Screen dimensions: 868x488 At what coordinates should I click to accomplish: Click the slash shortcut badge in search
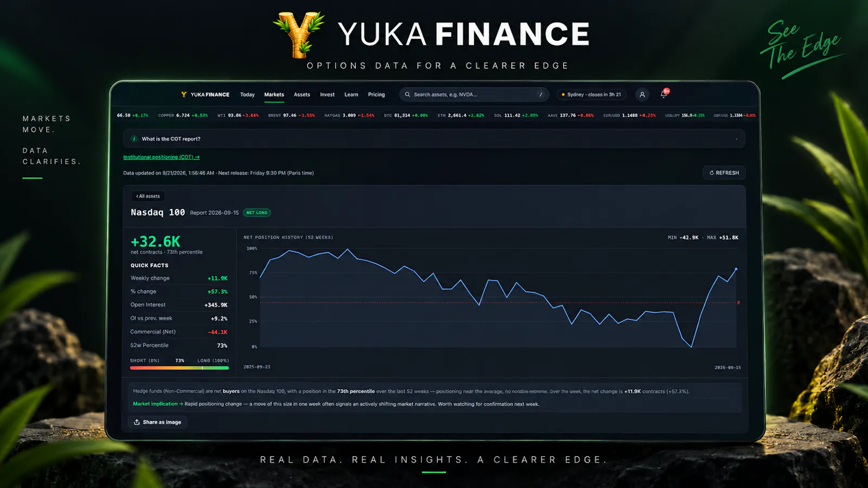pos(540,94)
